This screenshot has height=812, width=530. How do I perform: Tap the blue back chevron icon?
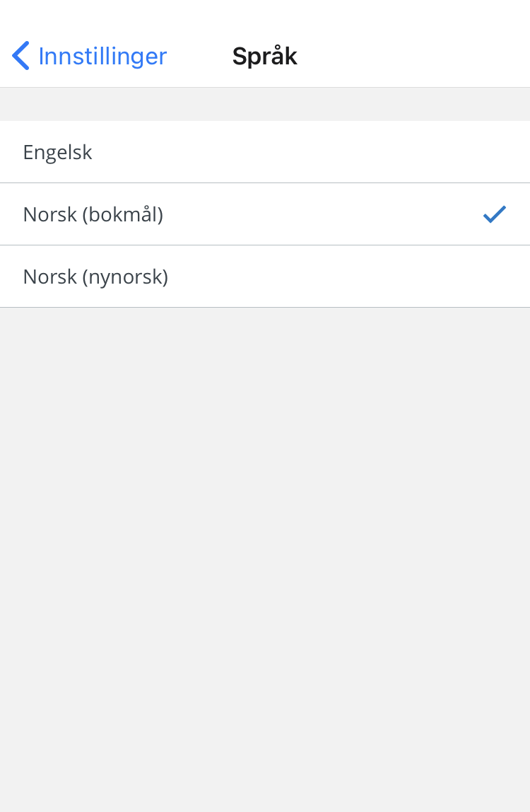pyautogui.click(x=20, y=55)
